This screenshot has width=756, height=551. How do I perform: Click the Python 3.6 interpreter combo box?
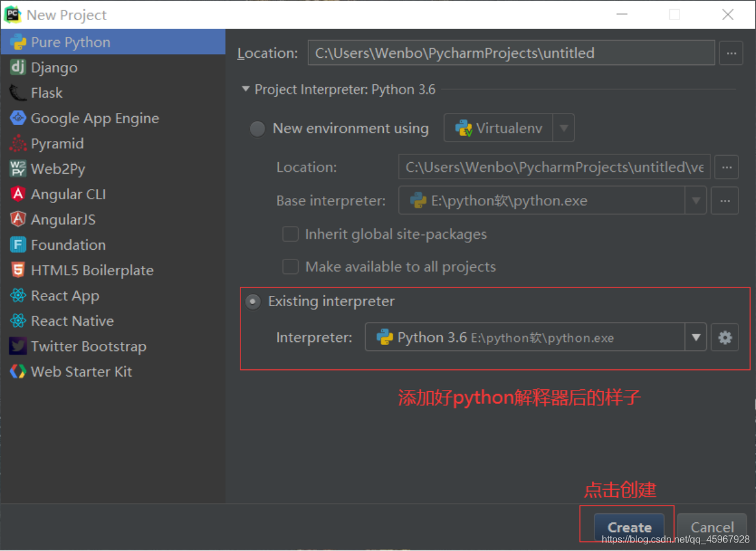[536, 337]
